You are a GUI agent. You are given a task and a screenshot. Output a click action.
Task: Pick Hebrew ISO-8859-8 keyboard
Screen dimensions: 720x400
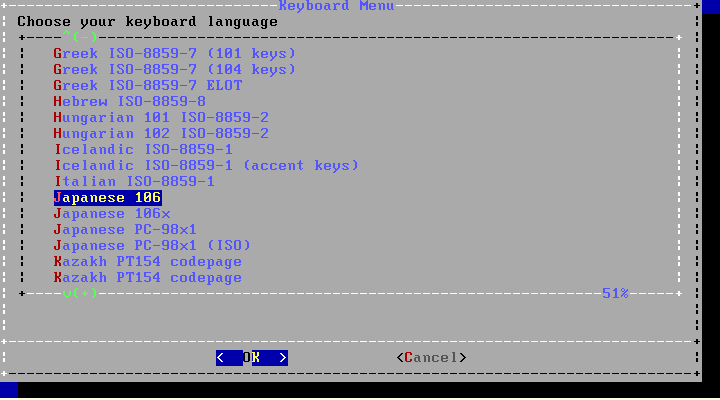pyautogui.click(x=129, y=101)
